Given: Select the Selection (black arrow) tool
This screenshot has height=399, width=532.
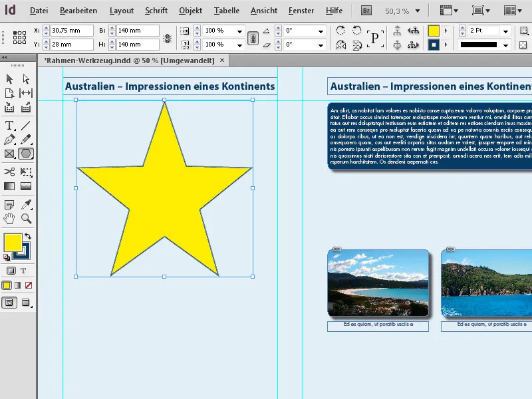Looking at the screenshot, I should tap(9, 78).
